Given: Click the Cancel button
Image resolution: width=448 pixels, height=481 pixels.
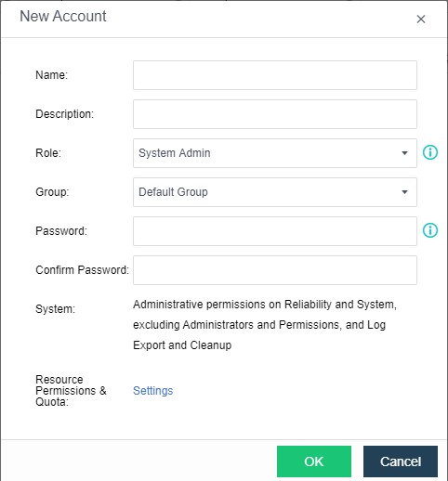Looking at the screenshot, I should click(401, 461).
